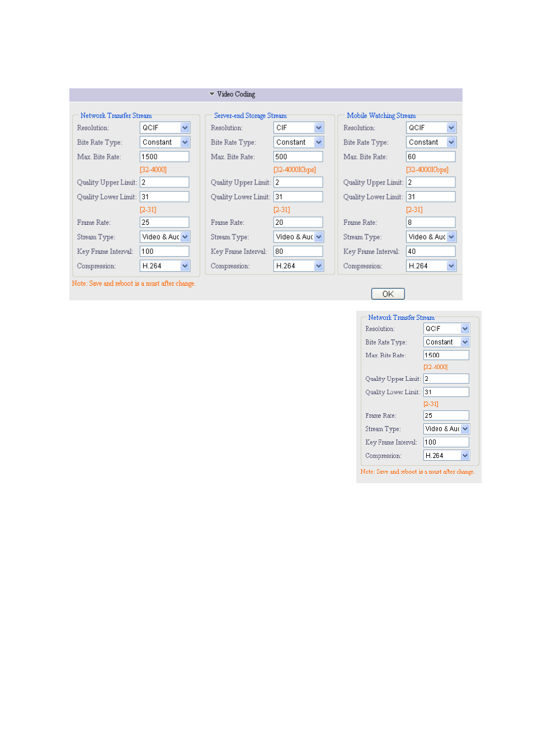Click Quality Upper Limit field in lower detail panel
Viewport: 533px width, 756px height.
click(446, 379)
